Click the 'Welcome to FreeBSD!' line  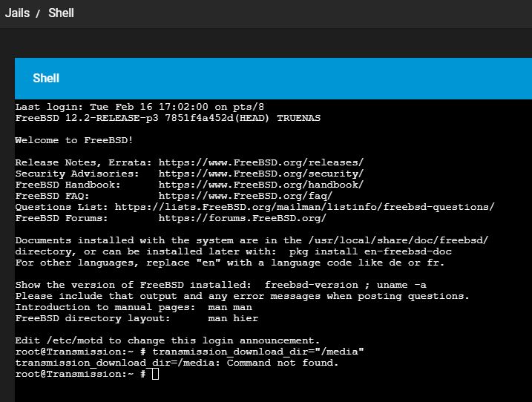click(x=74, y=140)
